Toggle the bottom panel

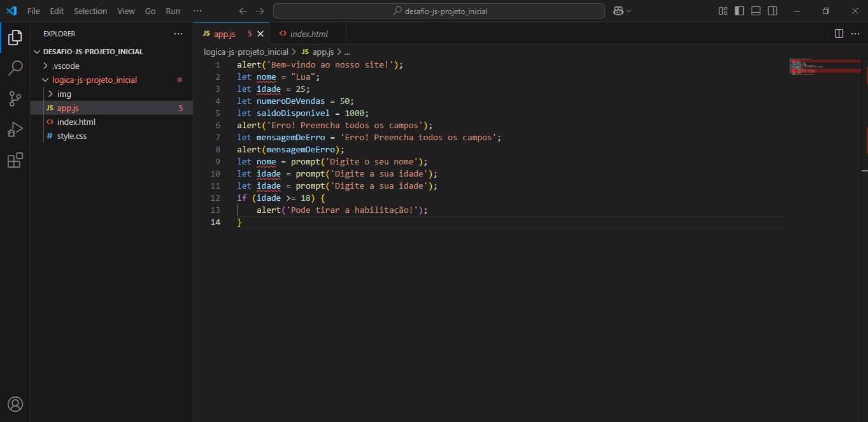pyautogui.click(x=756, y=11)
